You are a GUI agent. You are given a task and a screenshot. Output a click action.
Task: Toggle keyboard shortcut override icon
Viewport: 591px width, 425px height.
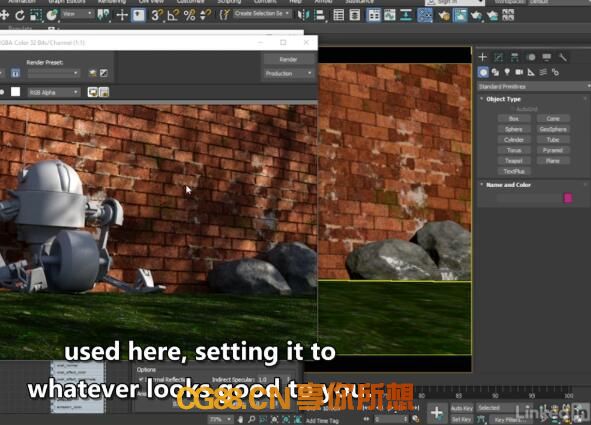(138, 15)
